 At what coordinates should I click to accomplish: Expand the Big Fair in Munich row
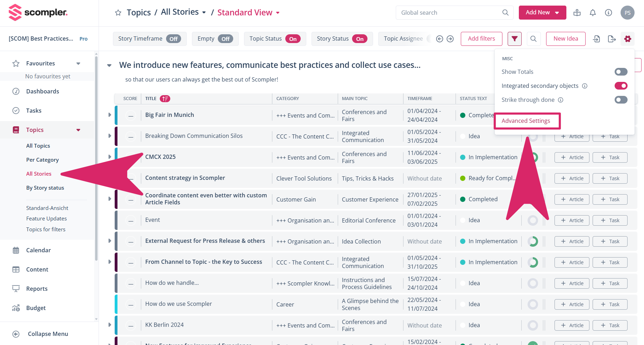(x=109, y=115)
